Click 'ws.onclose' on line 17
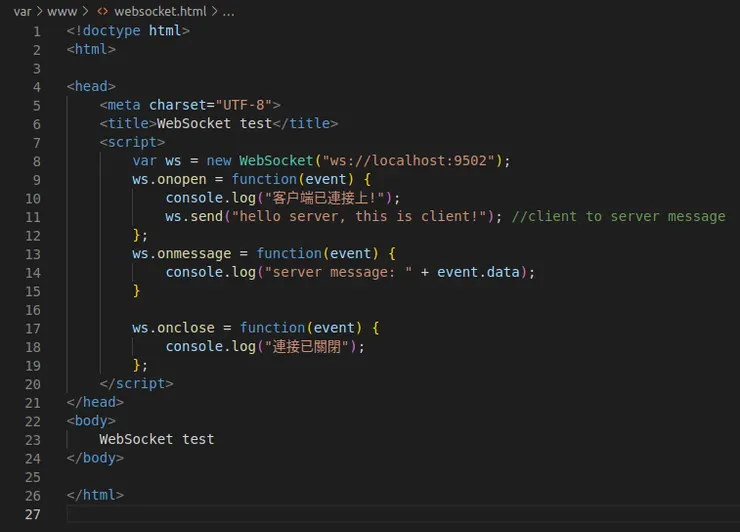The image size is (740, 532). point(173,328)
